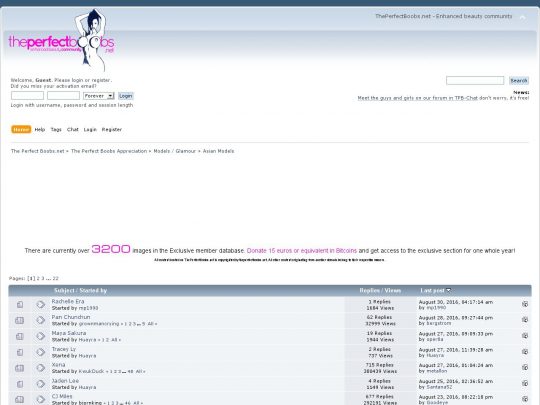Collapse header using top-right arrow icon
The height and width of the screenshot is (405, 540).
tap(523, 17)
